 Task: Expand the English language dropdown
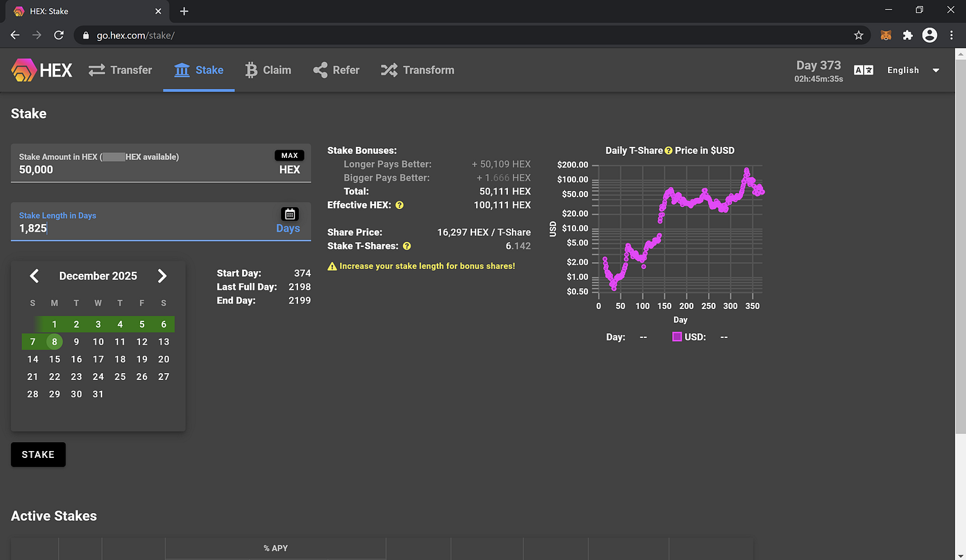pos(914,70)
